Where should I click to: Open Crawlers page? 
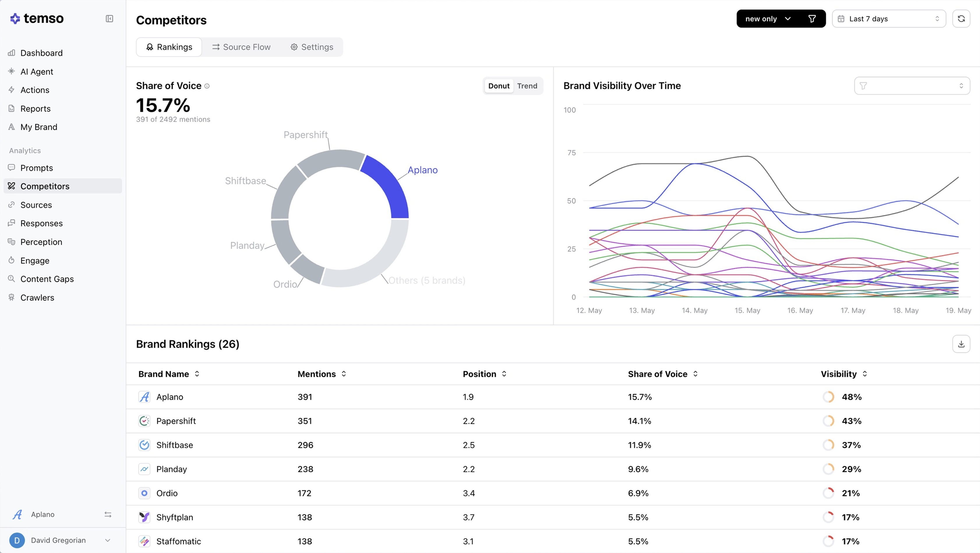pyautogui.click(x=63, y=297)
